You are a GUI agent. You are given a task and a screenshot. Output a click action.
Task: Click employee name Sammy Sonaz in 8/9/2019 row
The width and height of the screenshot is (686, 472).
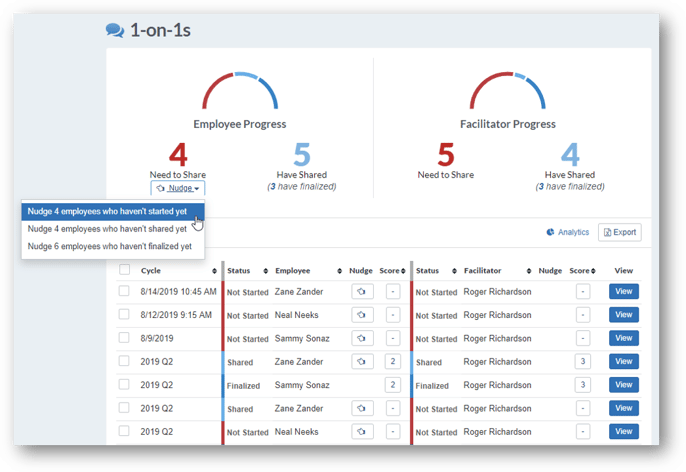pyautogui.click(x=302, y=339)
